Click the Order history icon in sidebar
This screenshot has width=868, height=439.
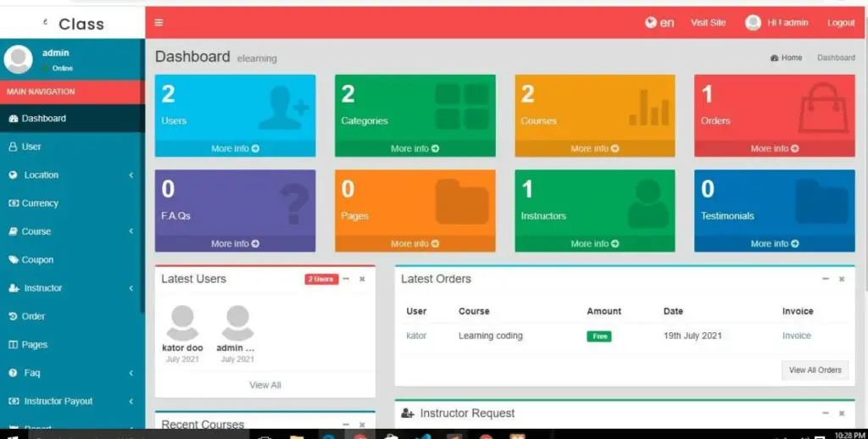point(14,316)
